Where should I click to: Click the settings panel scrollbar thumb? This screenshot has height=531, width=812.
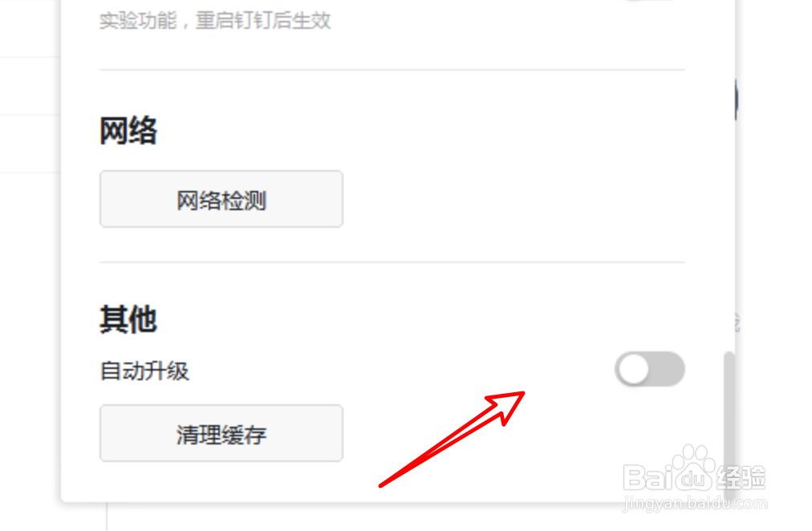pos(729,426)
